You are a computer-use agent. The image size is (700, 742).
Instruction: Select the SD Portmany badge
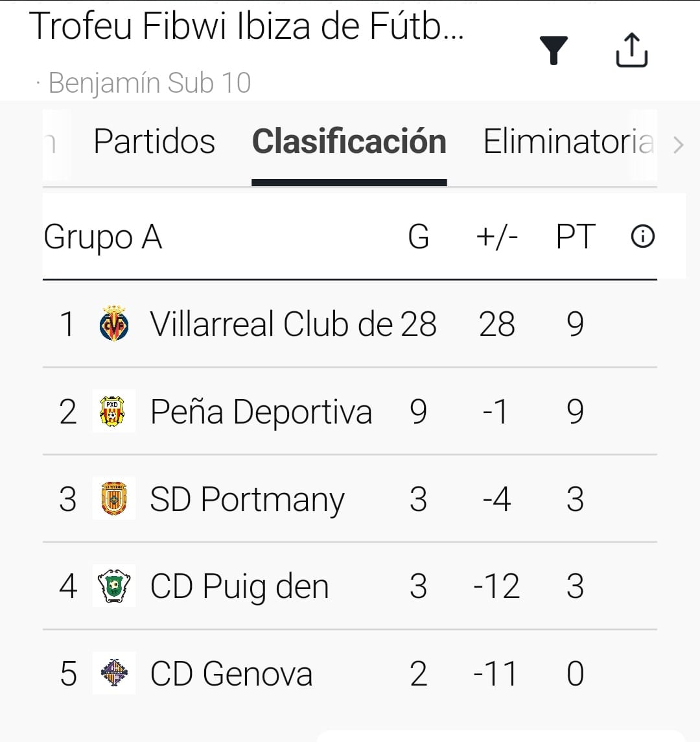[114, 499]
